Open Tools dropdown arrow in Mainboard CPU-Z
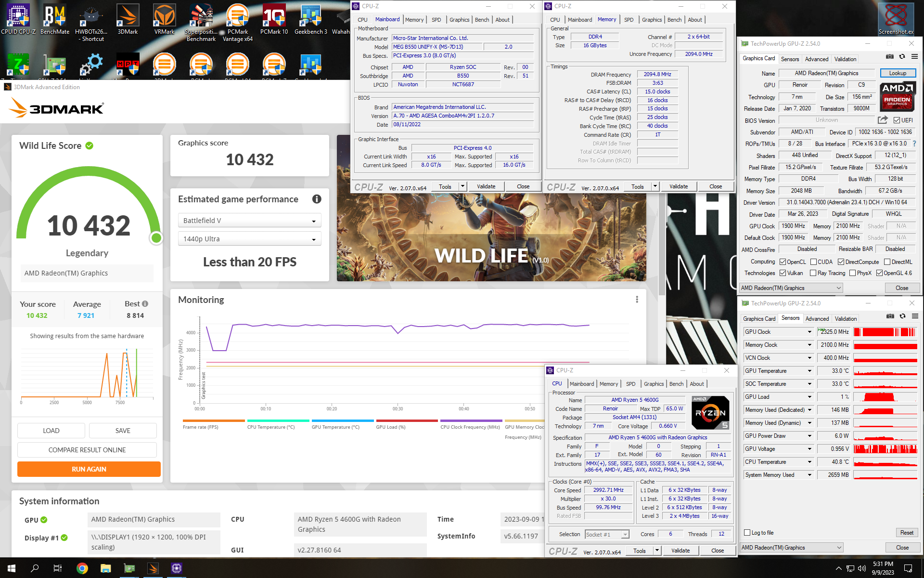This screenshot has height=578, width=924. tap(462, 186)
